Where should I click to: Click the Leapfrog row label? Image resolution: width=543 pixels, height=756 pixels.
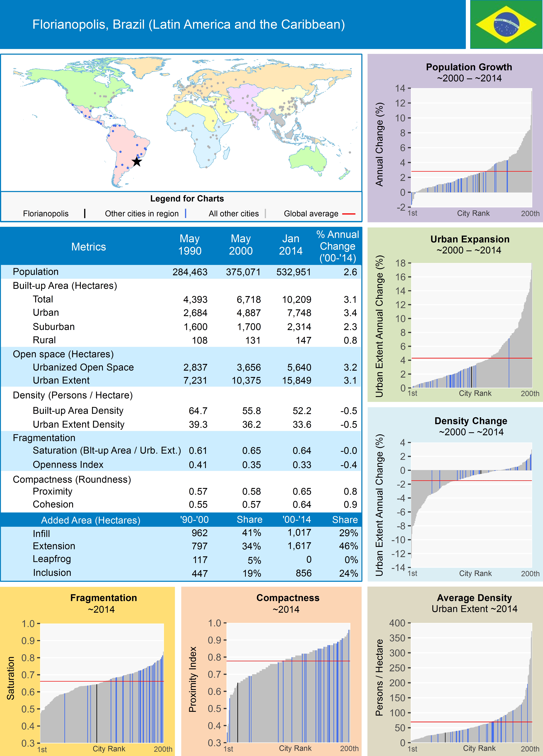click(52, 559)
